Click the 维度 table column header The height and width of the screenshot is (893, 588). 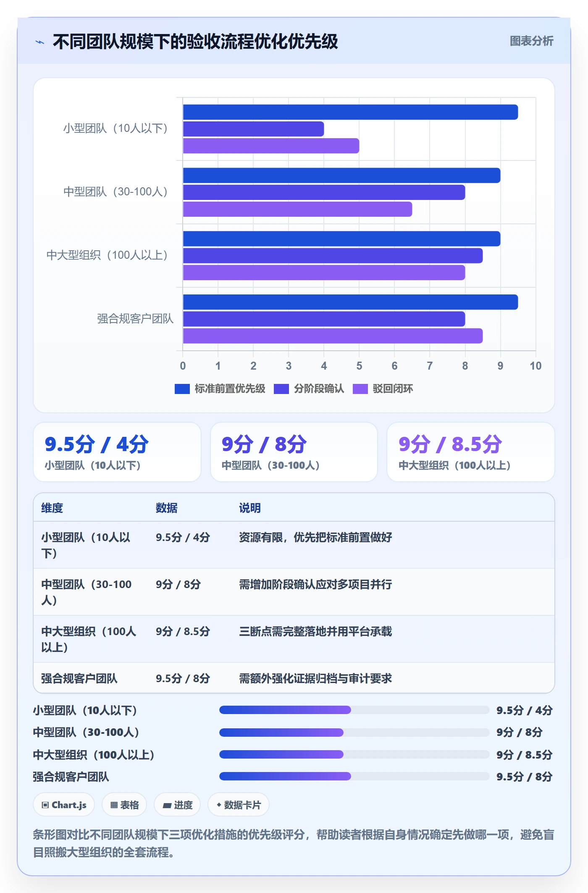coord(52,508)
